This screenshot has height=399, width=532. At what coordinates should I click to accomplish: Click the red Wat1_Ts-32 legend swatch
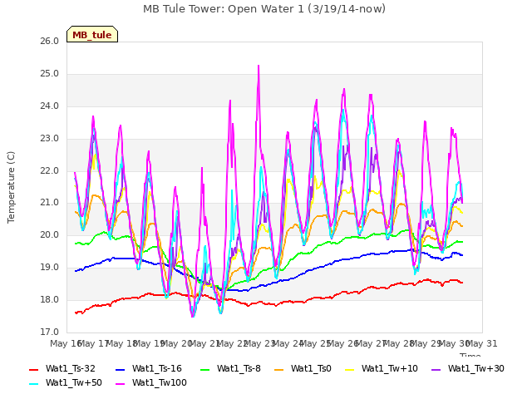pos(34,370)
